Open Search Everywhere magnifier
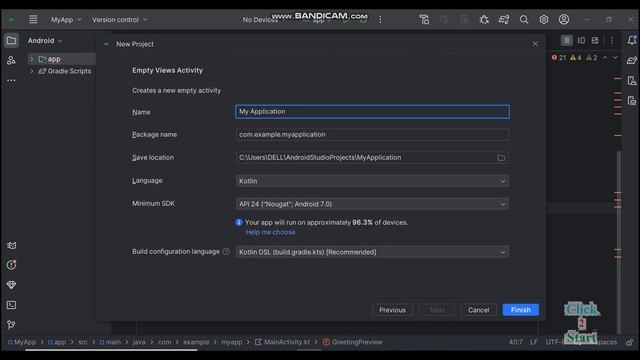 tap(524, 20)
